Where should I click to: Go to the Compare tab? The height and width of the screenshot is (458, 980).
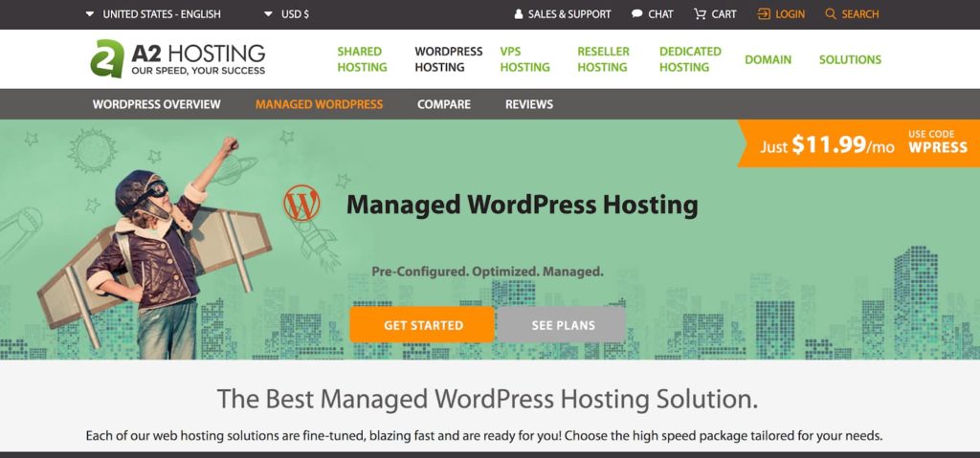[x=444, y=104]
